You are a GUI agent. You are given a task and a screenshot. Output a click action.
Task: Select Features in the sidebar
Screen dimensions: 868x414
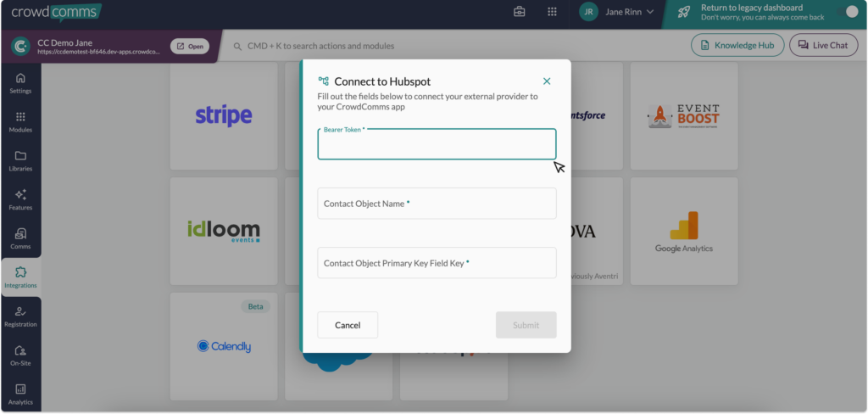[x=20, y=200]
